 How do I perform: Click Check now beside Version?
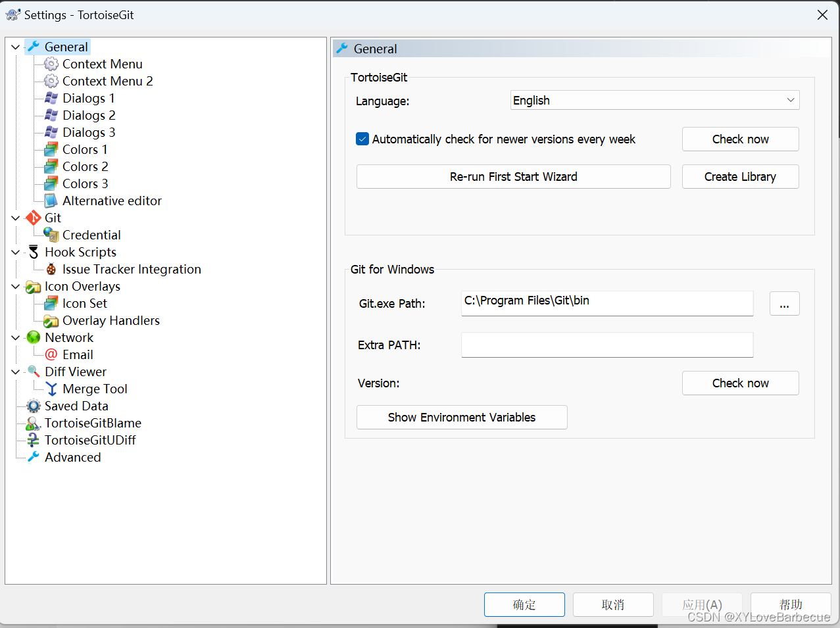pos(740,383)
